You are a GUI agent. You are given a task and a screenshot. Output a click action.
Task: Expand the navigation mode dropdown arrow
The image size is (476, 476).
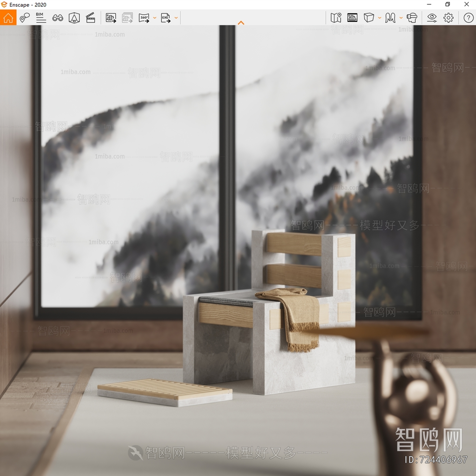(x=401, y=18)
